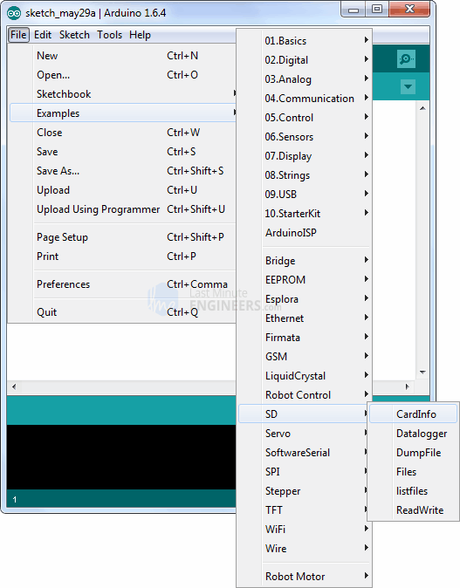This screenshot has width=460, height=588.
Task: Select Upload Using Programmer
Action: pyautogui.click(x=123, y=209)
